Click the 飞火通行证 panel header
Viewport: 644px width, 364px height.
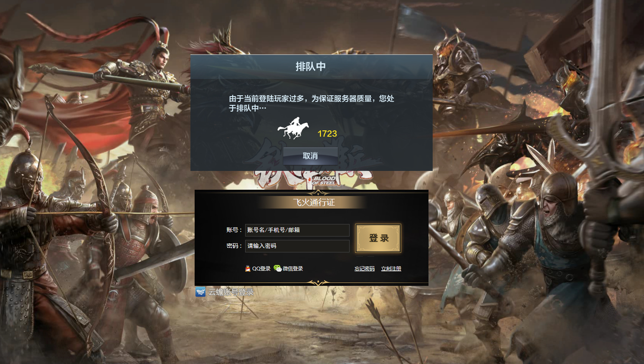pyautogui.click(x=314, y=203)
